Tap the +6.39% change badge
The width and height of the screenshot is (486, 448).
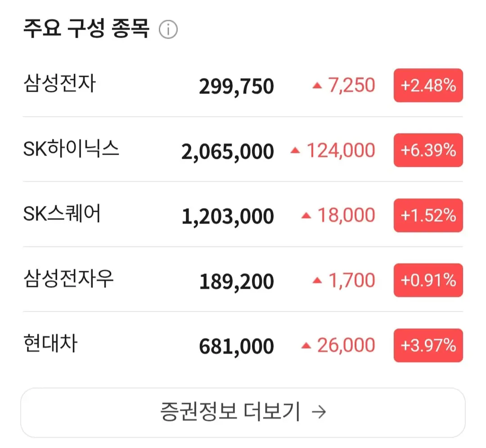(x=428, y=150)
